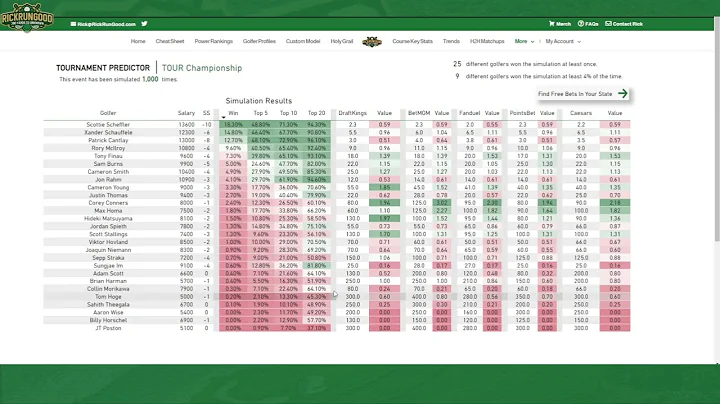Click the Rick@RickRunGood.com email link

tap(106, 24)
